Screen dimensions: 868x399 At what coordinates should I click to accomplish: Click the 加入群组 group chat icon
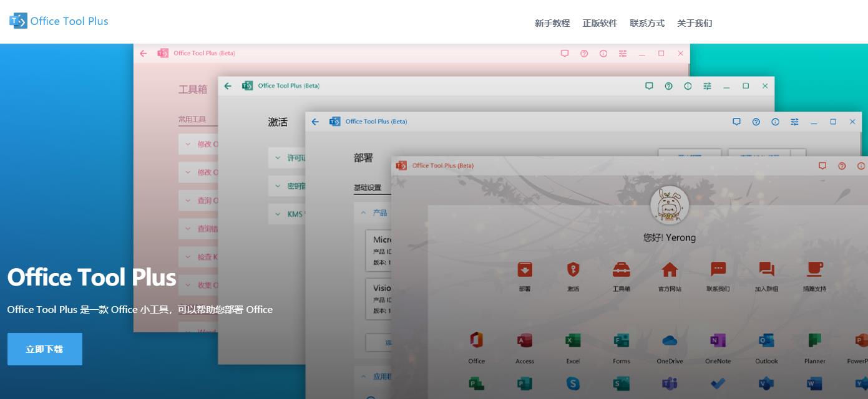pos(766,269)
